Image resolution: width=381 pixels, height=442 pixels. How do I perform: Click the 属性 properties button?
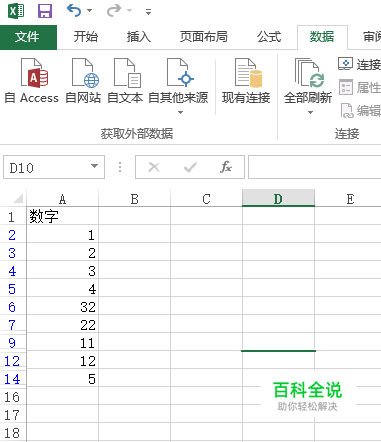pos(359,88)
